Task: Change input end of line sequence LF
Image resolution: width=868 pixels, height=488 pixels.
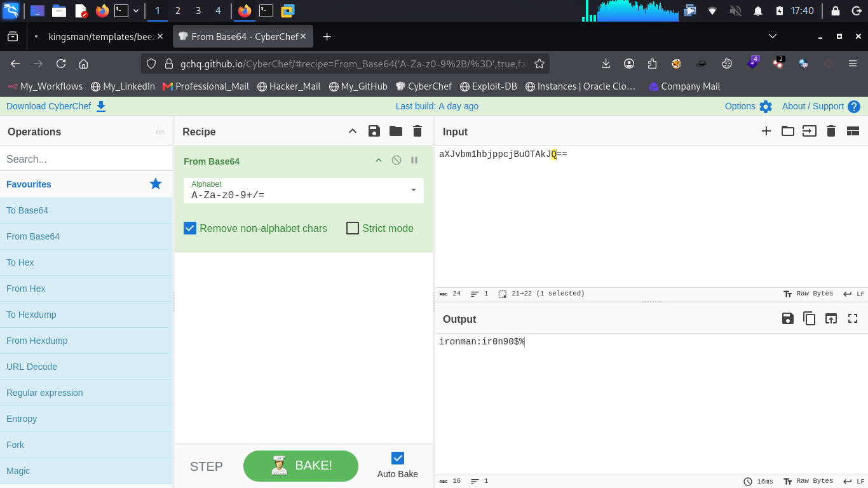Action: click(854, 294)
